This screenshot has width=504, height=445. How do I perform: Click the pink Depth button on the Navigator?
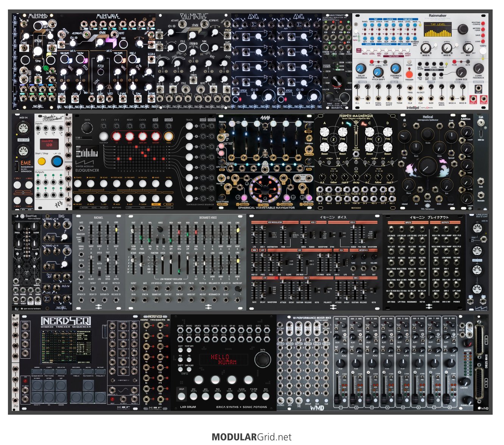pyautogui.click(x=245, y=197)
